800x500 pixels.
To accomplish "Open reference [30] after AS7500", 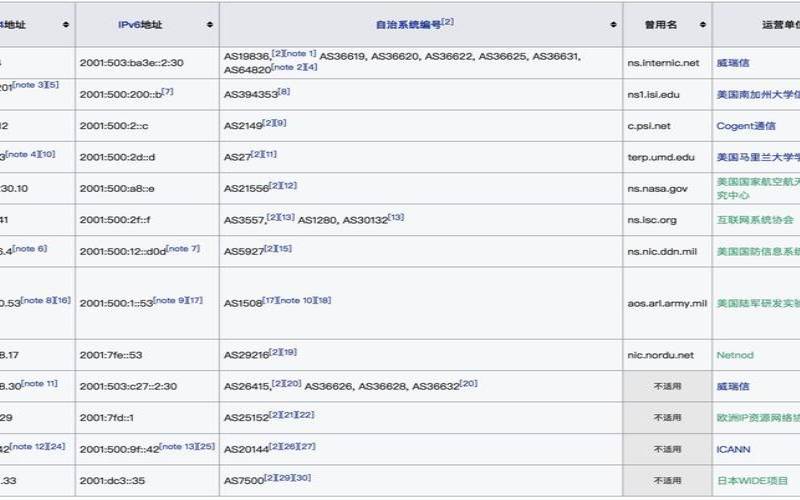I will (302, 478).
